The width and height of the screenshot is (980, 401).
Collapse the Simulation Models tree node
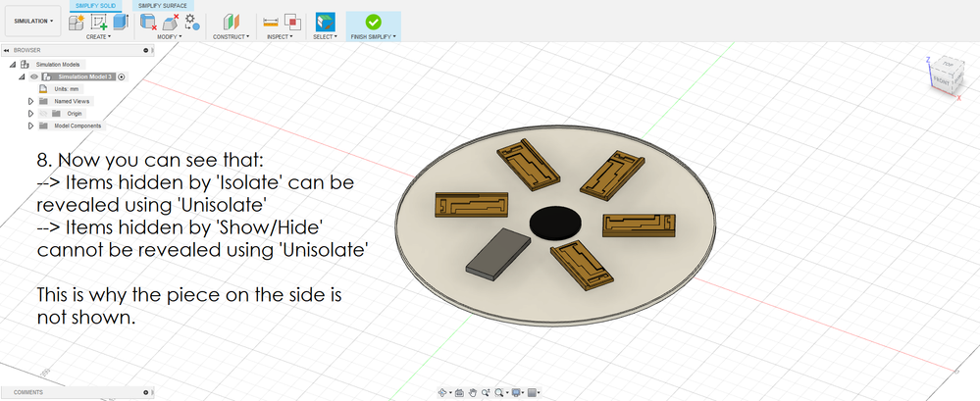click(13, 65)
